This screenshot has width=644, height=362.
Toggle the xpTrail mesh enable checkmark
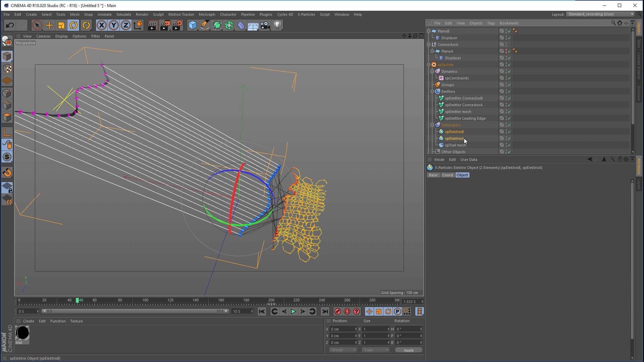click(509, 145)
